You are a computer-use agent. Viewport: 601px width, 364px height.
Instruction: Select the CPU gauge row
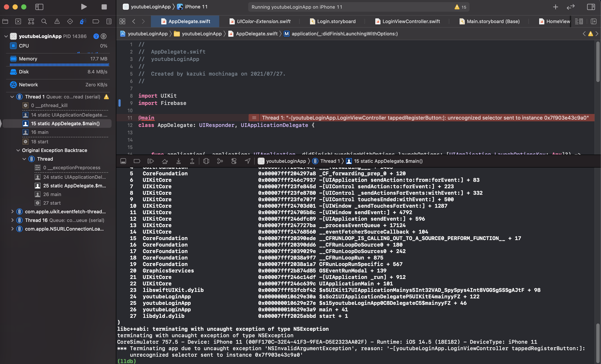tap(58, 46)
